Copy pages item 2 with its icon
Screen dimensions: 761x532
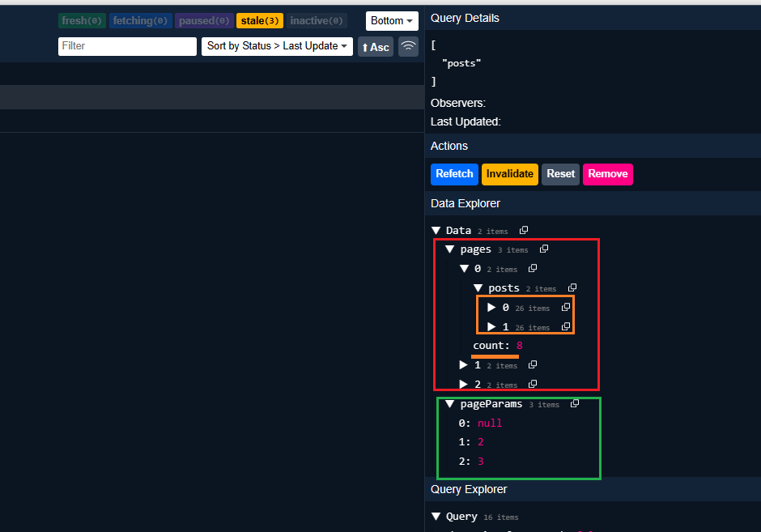[534, 385]
